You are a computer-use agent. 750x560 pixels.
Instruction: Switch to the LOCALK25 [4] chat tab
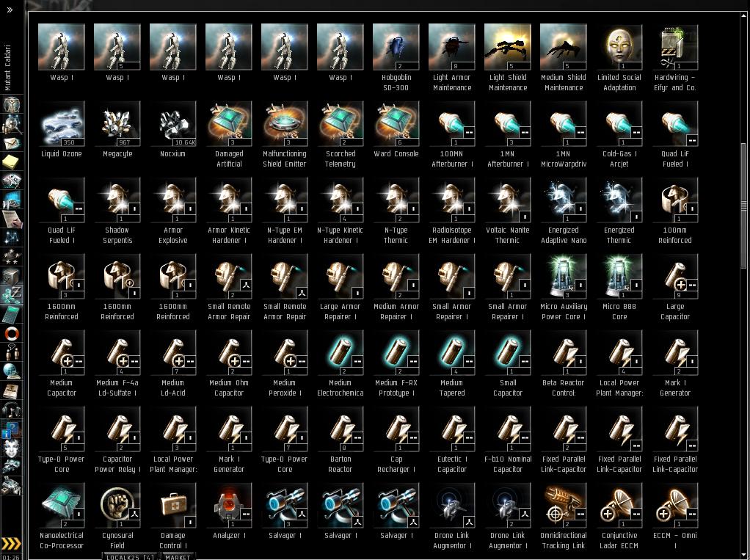130,556
